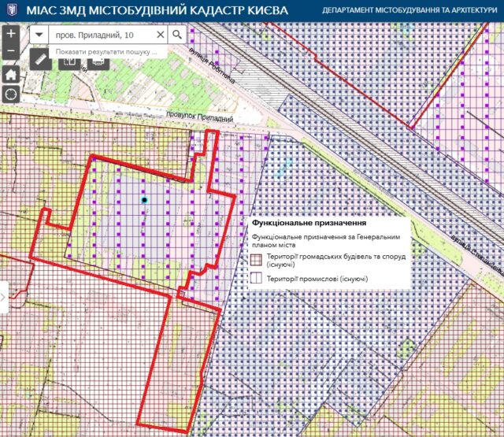This screenshot has width=504, height=437.
Task: Expand the collapsed left side panel
Action: coord(3,297)
